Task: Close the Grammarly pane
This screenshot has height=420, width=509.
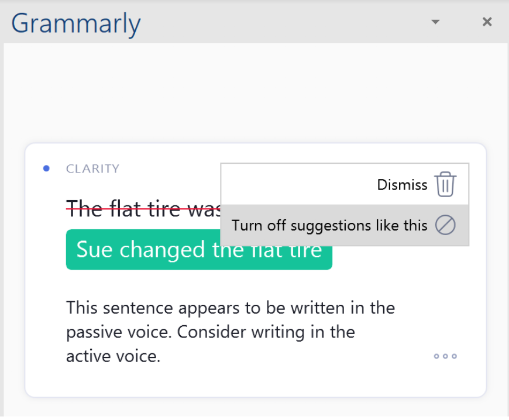Action: pos(487,22)
